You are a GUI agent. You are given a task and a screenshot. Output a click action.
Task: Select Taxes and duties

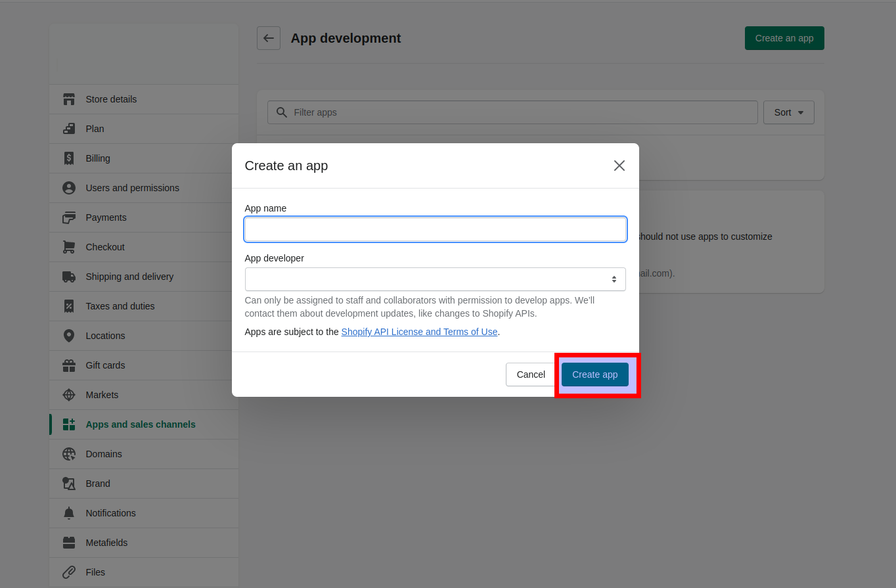[x=144, y=306]
